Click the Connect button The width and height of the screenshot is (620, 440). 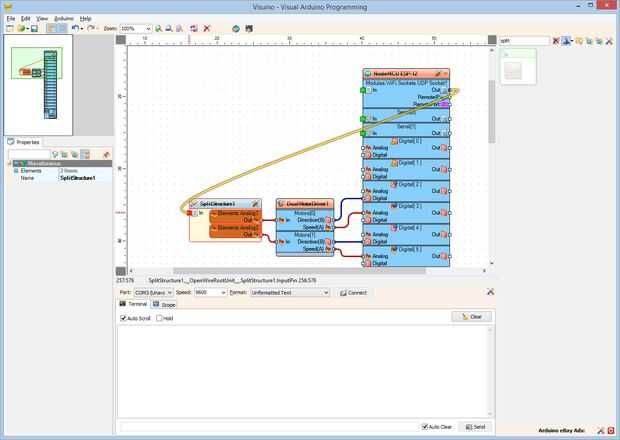(353, 293)
